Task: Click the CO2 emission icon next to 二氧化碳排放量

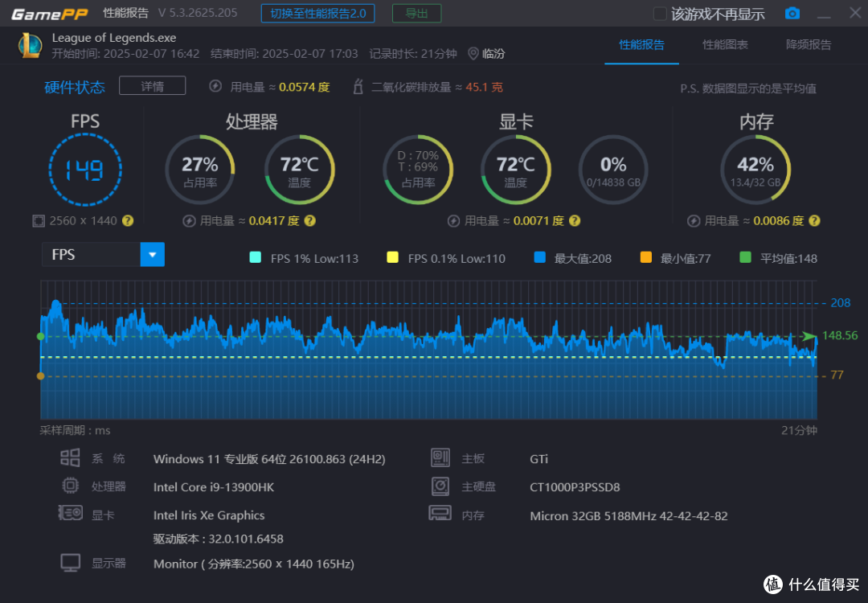Action: coord(358,86)
